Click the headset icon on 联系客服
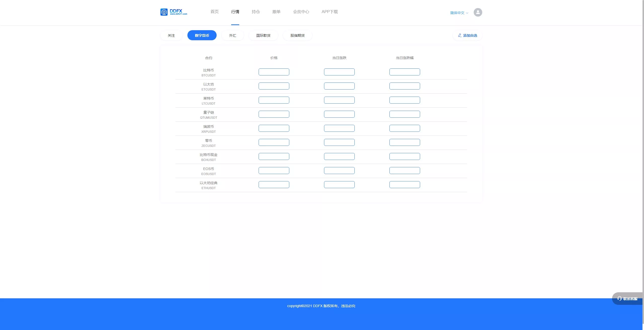This screenshot has width=644, height=330. [x=619, y=299]
